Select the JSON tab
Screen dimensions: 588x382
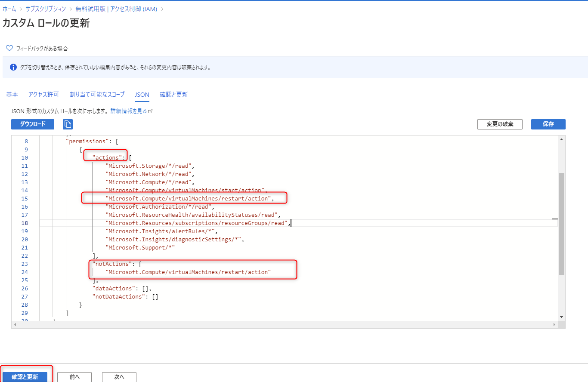point(142,95)
